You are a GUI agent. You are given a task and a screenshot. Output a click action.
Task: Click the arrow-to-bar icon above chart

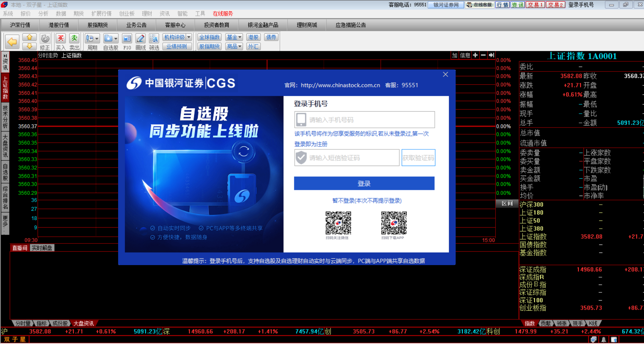[x=491, y=55]
